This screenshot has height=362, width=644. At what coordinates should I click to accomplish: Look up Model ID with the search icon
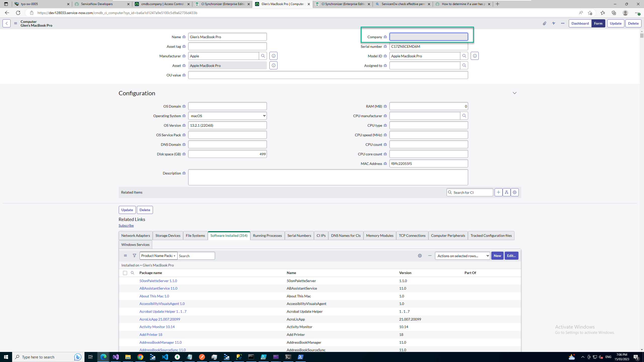pos(464,56)
